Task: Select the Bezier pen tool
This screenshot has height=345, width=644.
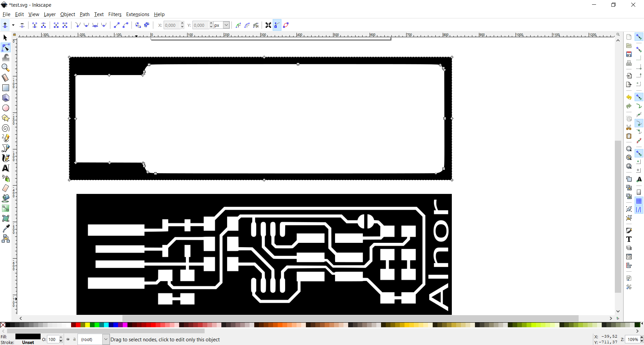Action: coord(6,148)
